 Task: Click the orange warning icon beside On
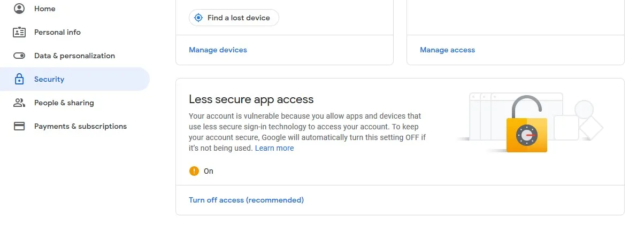(x=194, y=171)
